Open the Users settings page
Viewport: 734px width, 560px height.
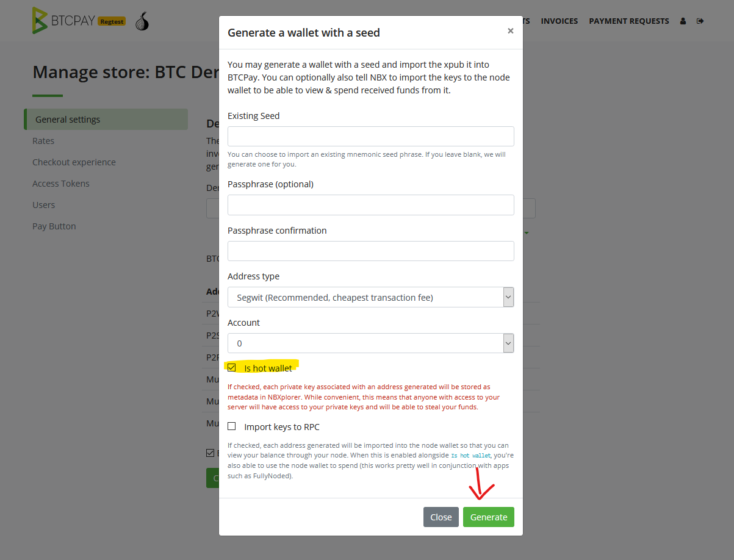pos(43,204)
